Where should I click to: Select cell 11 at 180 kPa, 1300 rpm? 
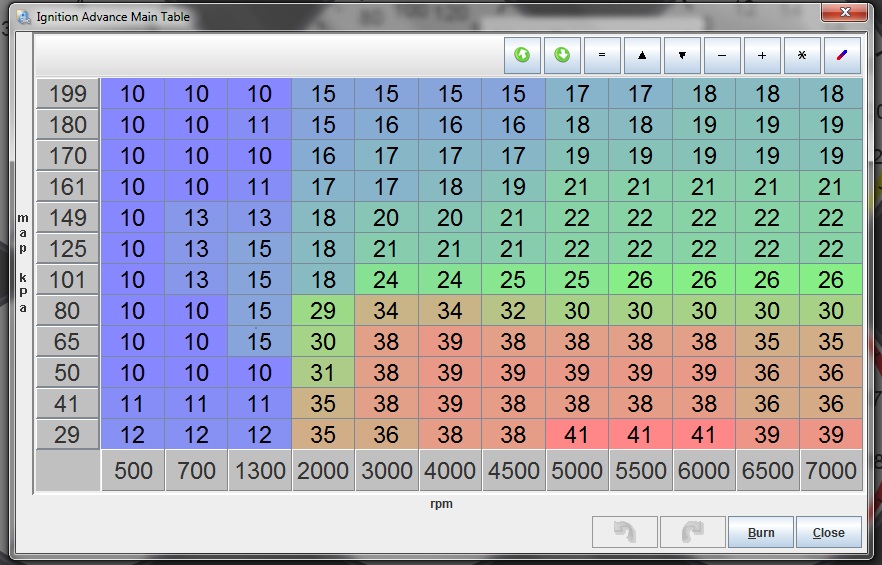coord(260,124)
